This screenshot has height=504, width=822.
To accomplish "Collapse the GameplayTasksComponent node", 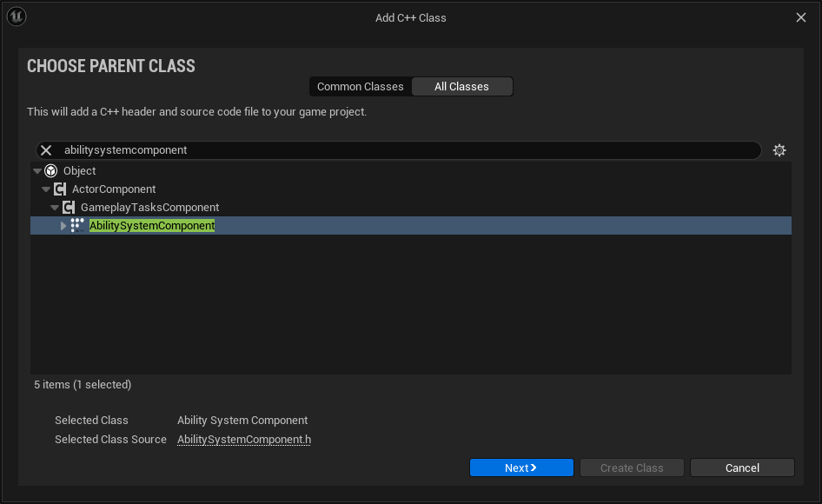I will pyautogui.click(x=55, y=208).
